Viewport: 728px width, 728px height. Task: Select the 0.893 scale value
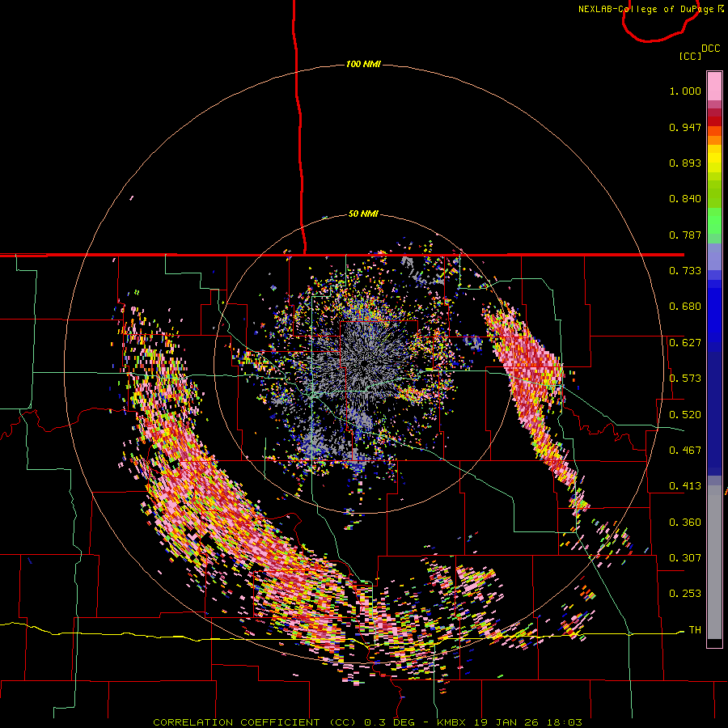tap(685, 163)
